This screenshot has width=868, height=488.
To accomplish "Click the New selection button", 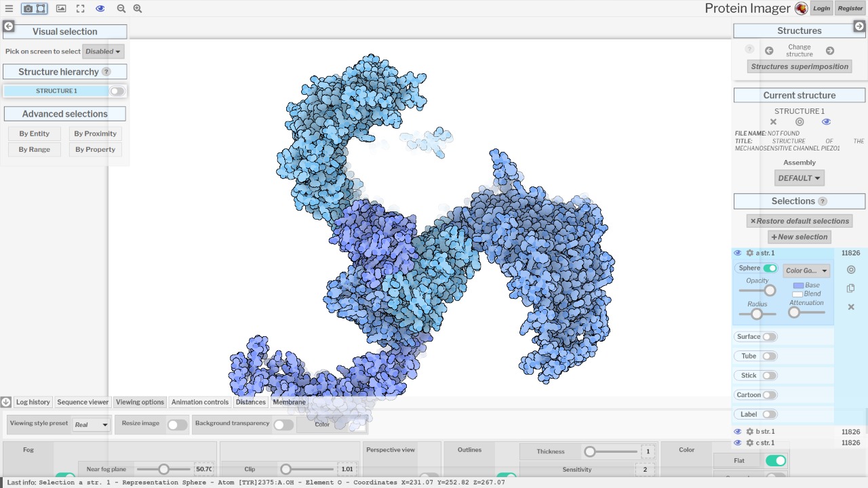I will pyautogui.click(x=800, y=237).
